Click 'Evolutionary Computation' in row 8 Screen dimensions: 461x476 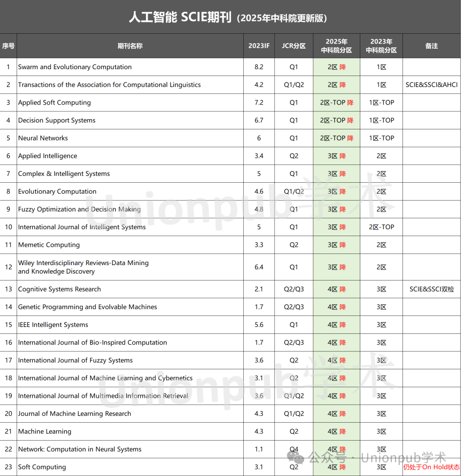click(57, 192)
